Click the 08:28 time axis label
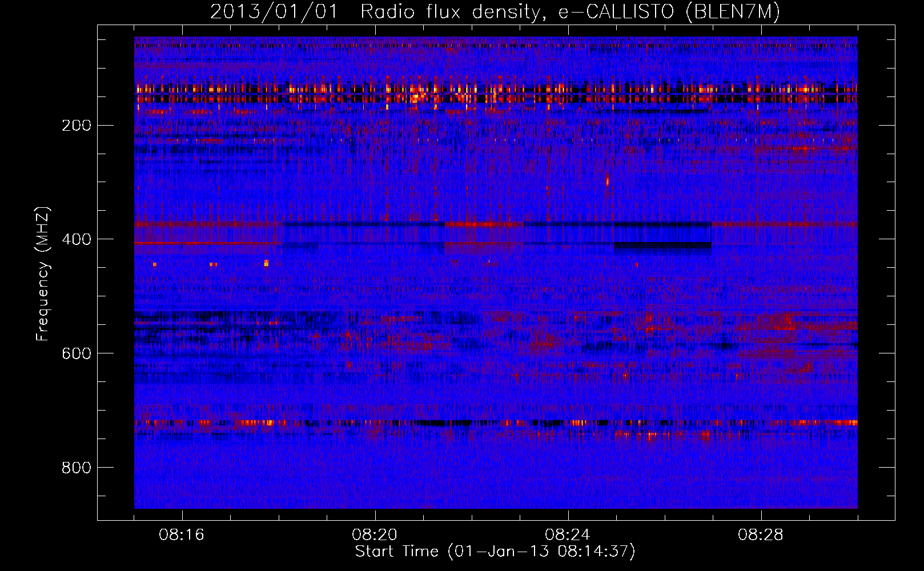924x571 pixels. pos(761,535)
